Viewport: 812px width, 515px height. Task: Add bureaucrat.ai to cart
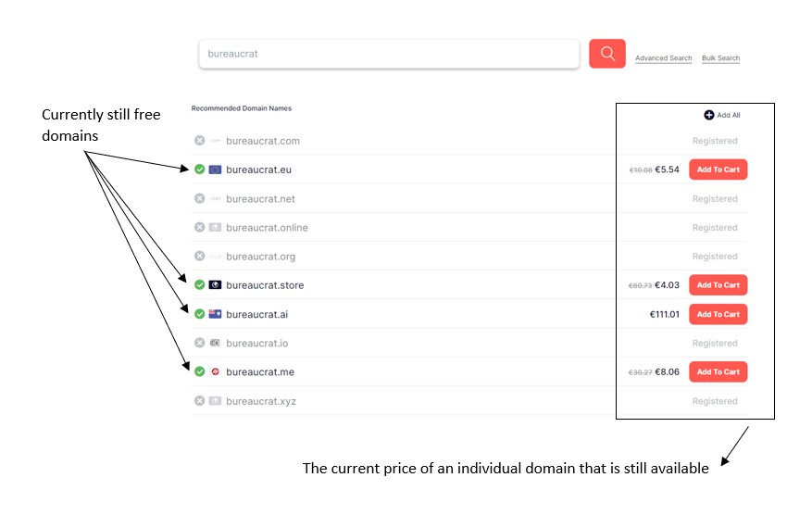[718, 314]
